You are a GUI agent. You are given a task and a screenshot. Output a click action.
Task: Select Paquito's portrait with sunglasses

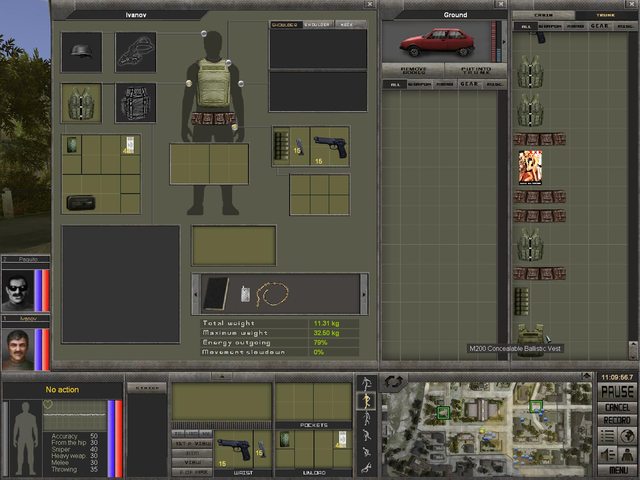18,290
